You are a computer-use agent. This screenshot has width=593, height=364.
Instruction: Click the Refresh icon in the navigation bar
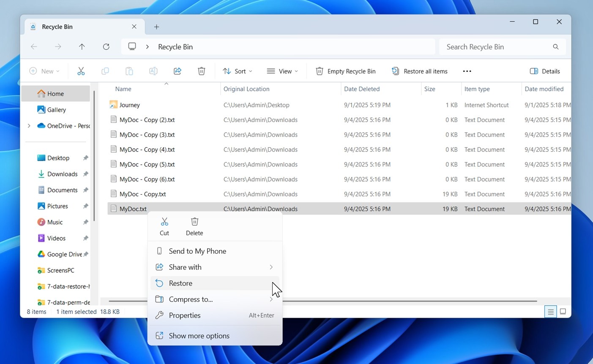pos(106,46)
